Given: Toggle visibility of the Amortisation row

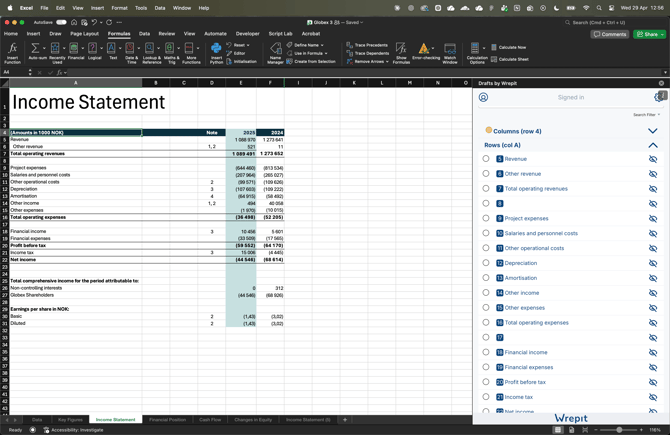Looking at the screenshot, I should point(653,278).
